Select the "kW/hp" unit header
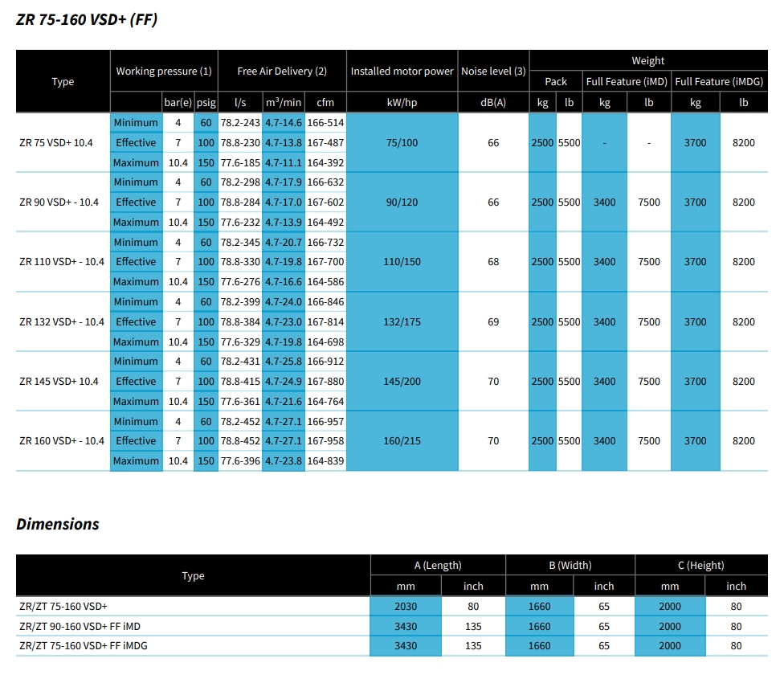The image size is (784, 679). (402, 103)
